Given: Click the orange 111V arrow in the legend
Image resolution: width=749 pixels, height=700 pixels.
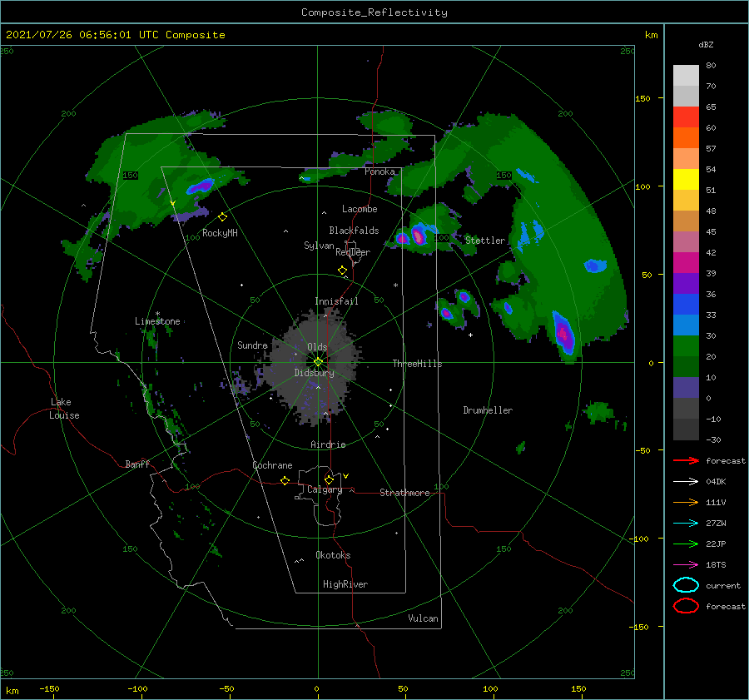Looking at the screenshot, I should pos(686,502).
